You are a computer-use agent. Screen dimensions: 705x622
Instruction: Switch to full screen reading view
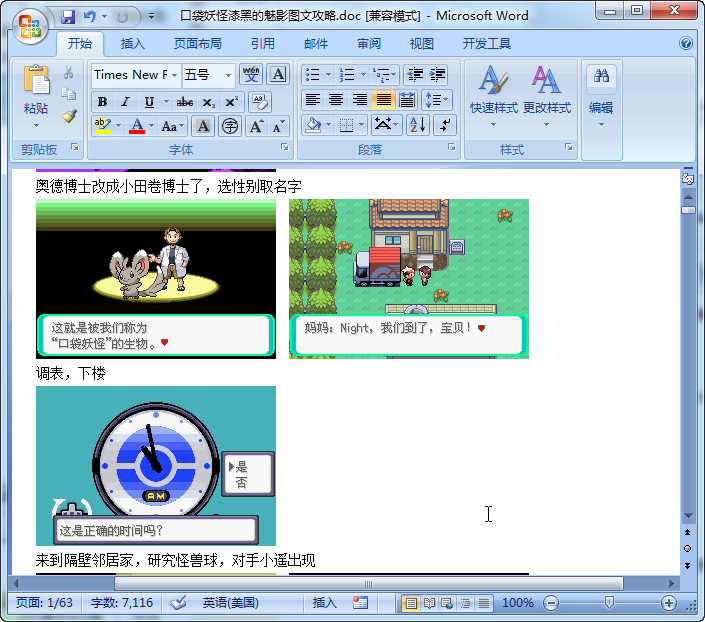429,603
